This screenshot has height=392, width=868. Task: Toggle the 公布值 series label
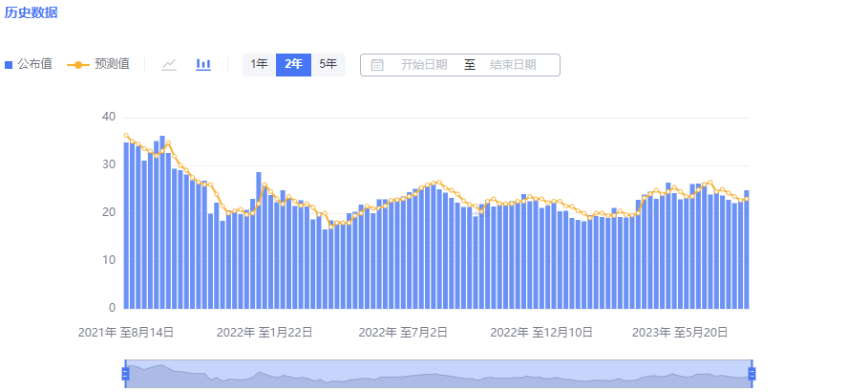pos(34,64)
